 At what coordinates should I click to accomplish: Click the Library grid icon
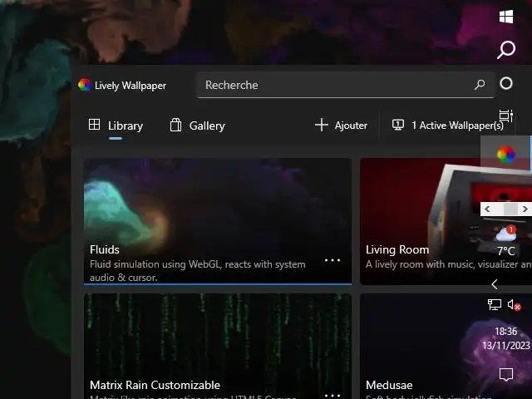pyautogui.click(x=94, y=125)
